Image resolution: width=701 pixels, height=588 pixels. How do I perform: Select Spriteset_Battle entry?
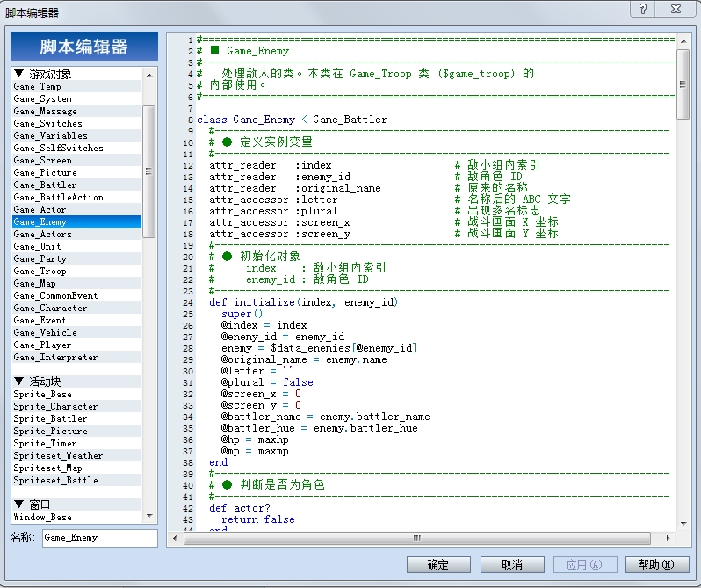tap(76, 480)
